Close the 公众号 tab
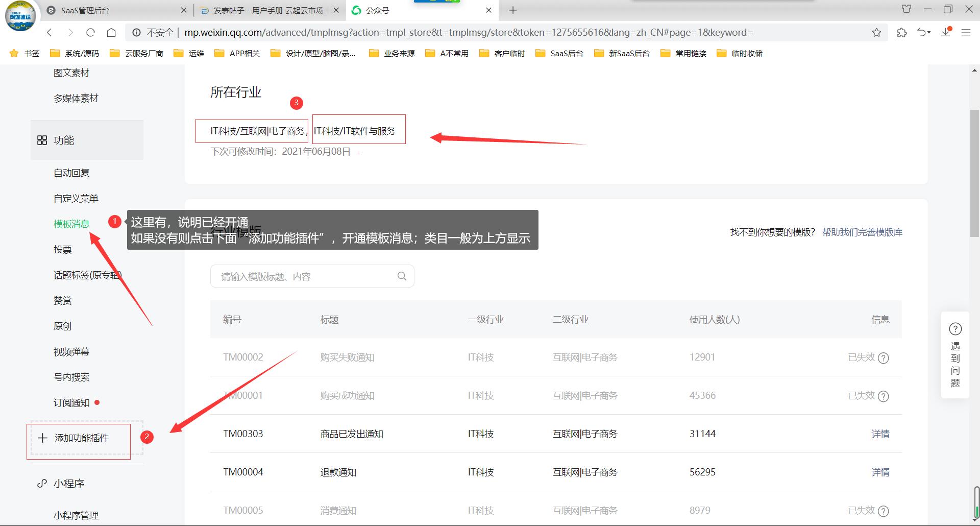This screenshot has width=980, height=526. coord(488,10)
